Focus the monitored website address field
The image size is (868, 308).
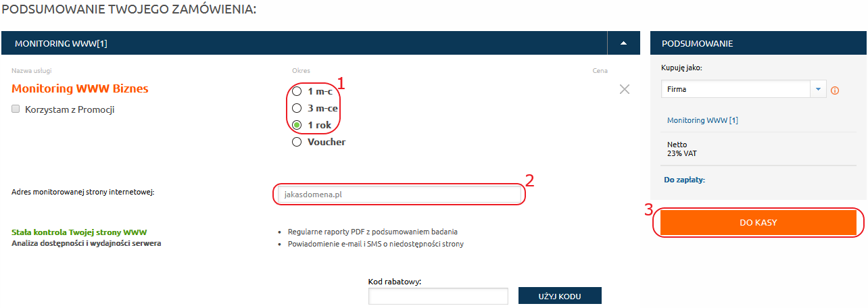pos(398,195)
